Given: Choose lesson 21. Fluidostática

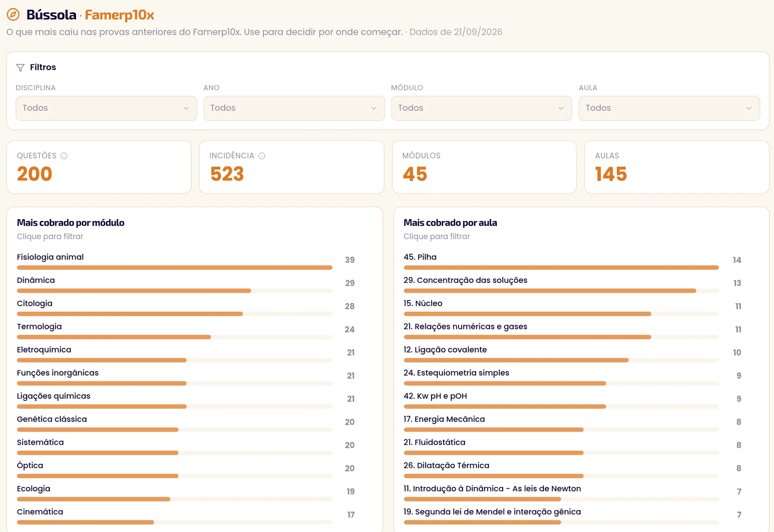Looking at the screenshot, I should [x=572, y=446].
